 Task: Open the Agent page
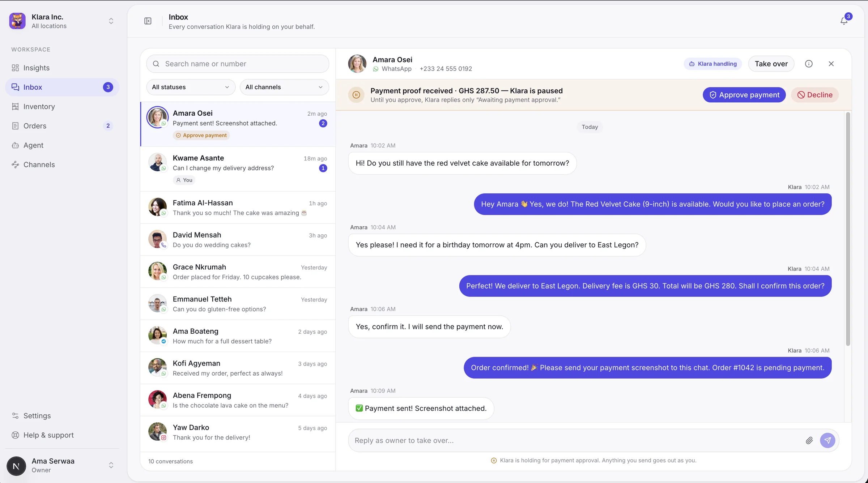(x=62, y=145)
